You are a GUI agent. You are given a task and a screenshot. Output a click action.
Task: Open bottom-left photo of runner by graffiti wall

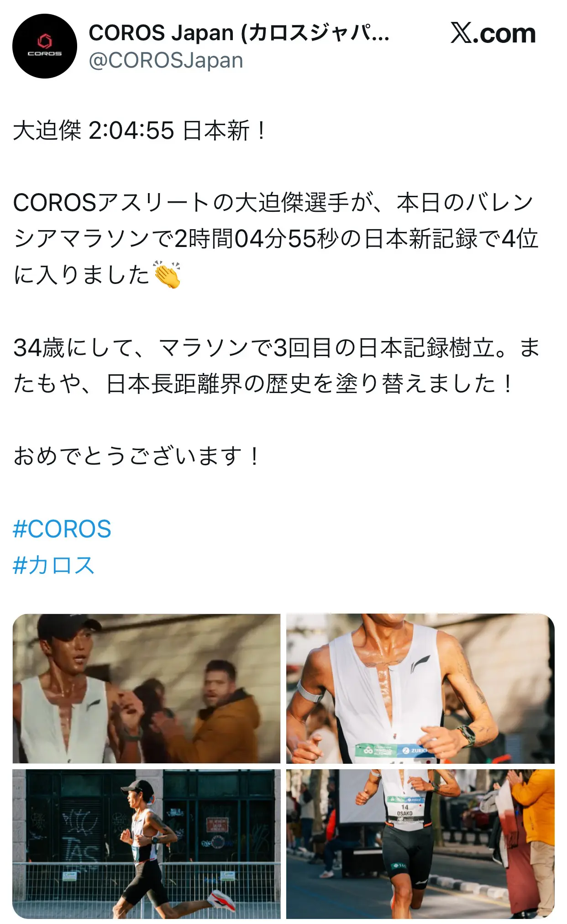point(147,844)
